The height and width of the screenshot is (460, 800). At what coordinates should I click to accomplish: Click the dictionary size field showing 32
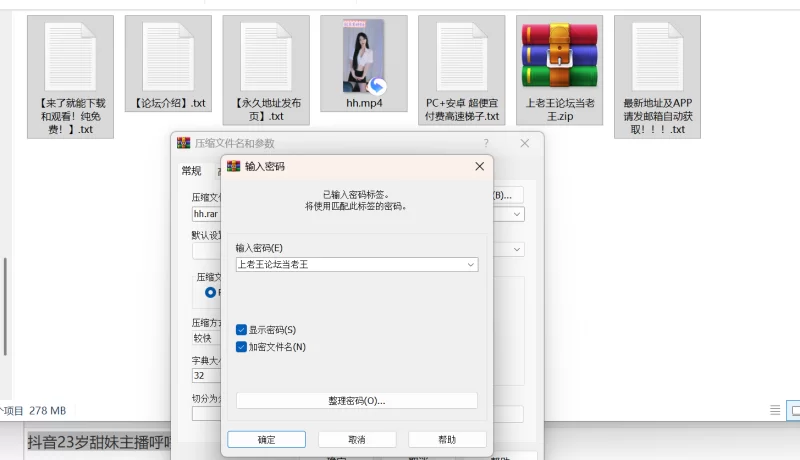(206, 376)
